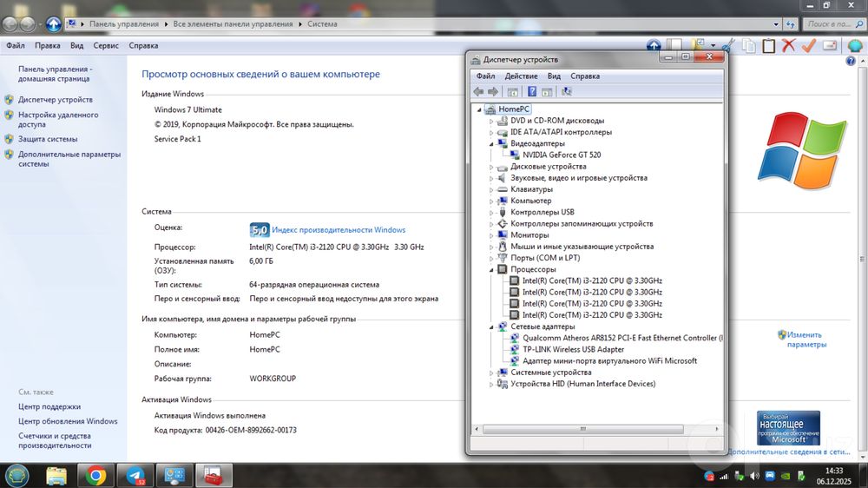Viewport: 868px width, 488px height.
Task: Click the NVIDIA tray icon
Action: coord(786,476)
